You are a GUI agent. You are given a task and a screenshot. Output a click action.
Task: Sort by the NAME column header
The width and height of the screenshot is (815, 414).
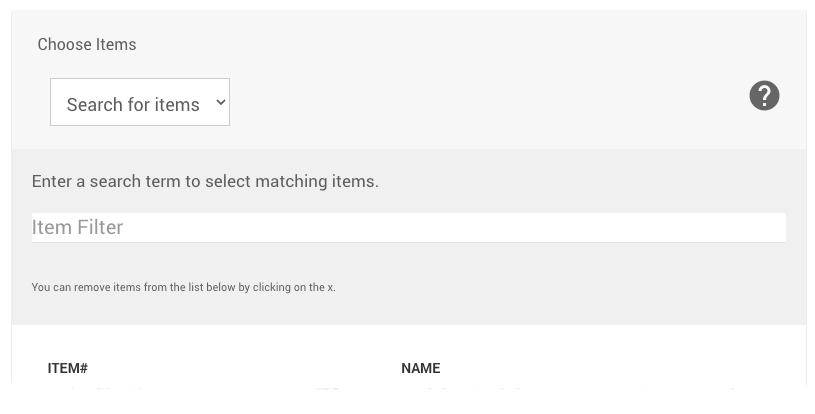point(420,368)
